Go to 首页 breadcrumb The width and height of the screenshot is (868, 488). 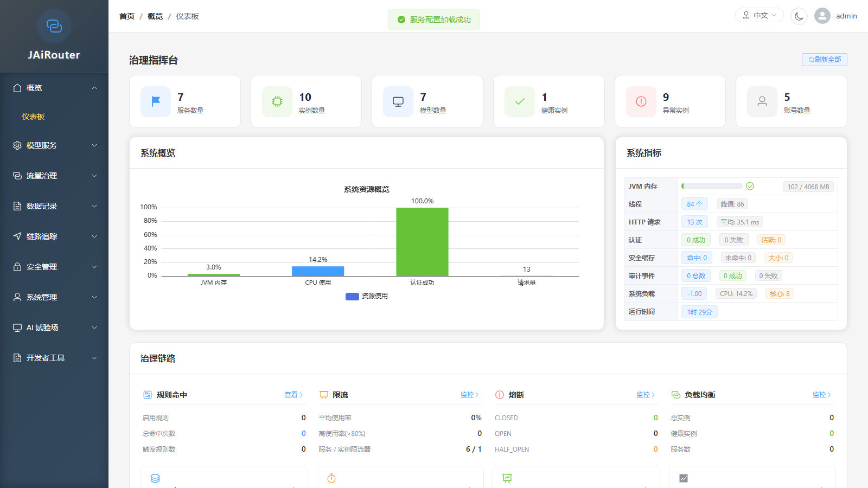coord(127,16)
